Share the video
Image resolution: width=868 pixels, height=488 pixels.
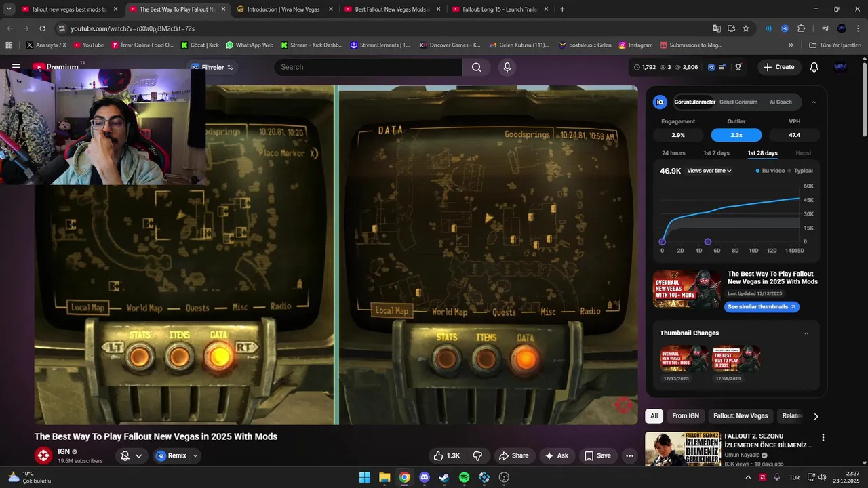pos(513,455)
